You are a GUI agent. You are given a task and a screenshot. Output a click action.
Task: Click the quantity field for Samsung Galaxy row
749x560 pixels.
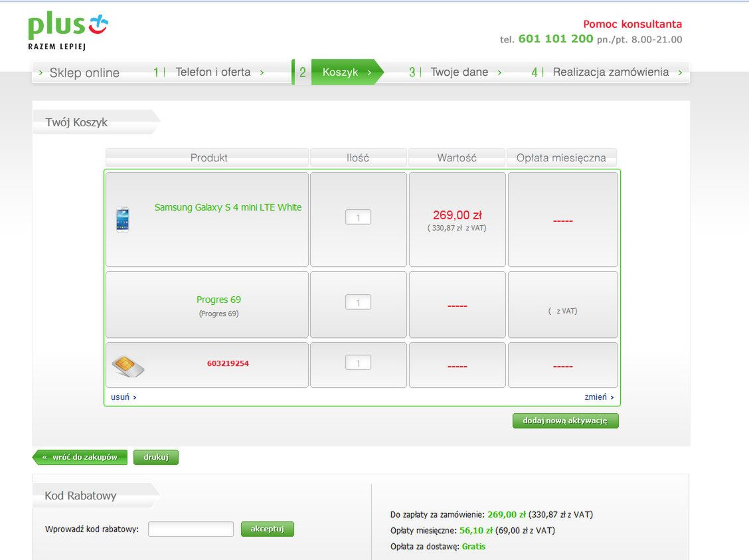(x=359, y=217)
